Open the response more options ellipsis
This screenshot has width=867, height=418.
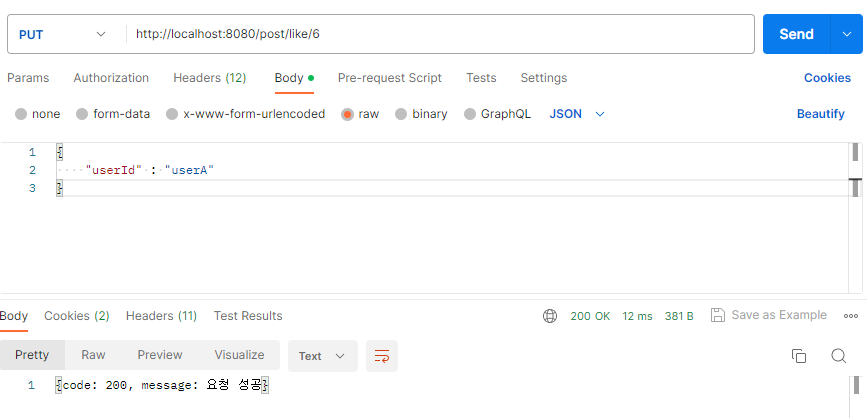click(x=850, y=316)
